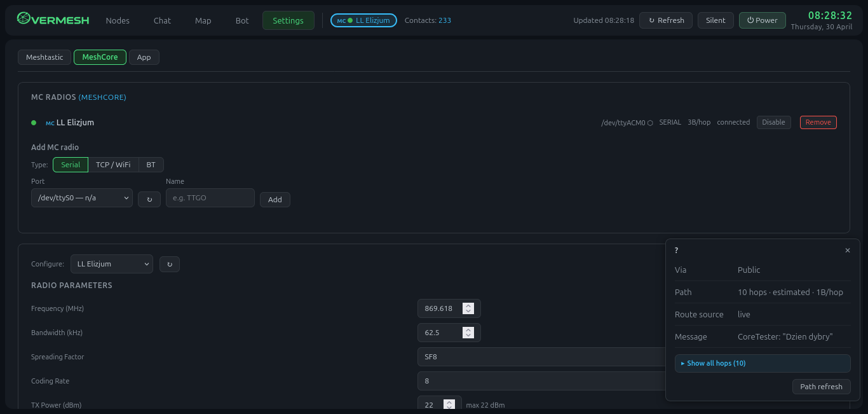Select TCP / WiFi radio type
This screenshot has height=414, width=868.
[x=113, y=165]
